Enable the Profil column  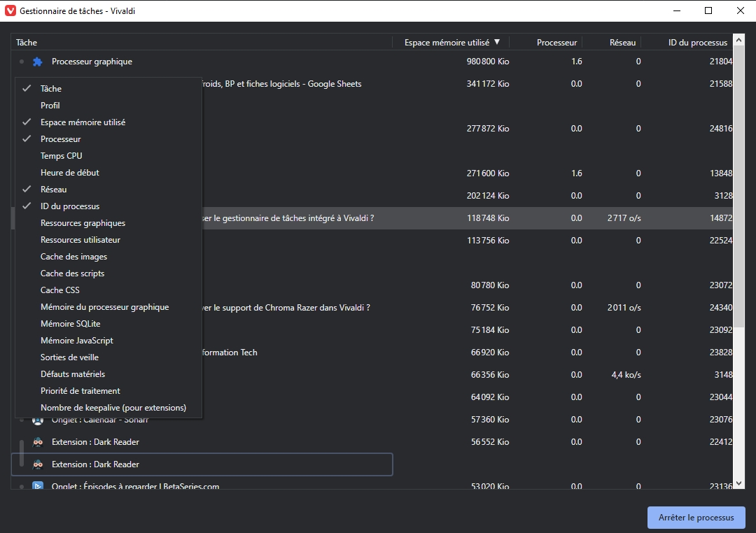click(108, 106)
